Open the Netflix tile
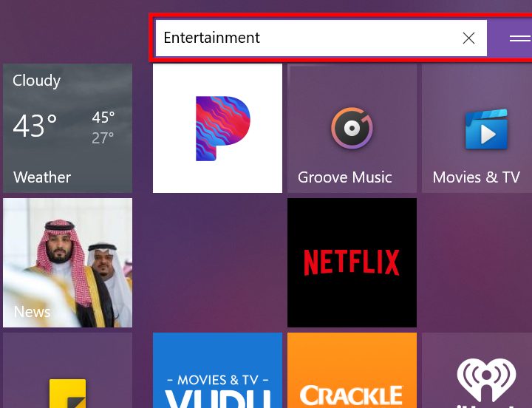532x408 pixels. click(352, 262)
